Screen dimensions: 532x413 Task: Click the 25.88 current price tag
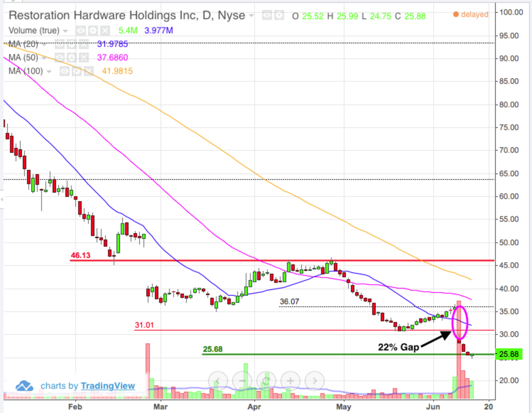(x=510, y=354)
